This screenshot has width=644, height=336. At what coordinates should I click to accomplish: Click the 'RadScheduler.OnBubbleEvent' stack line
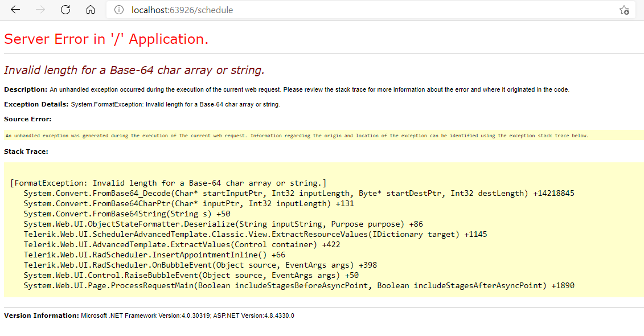click(200, 265)
